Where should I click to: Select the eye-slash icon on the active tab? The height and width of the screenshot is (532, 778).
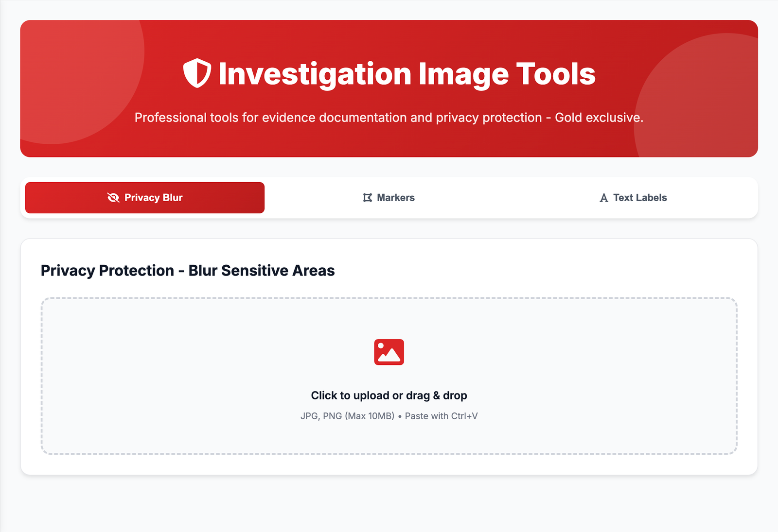coord(112,198)
